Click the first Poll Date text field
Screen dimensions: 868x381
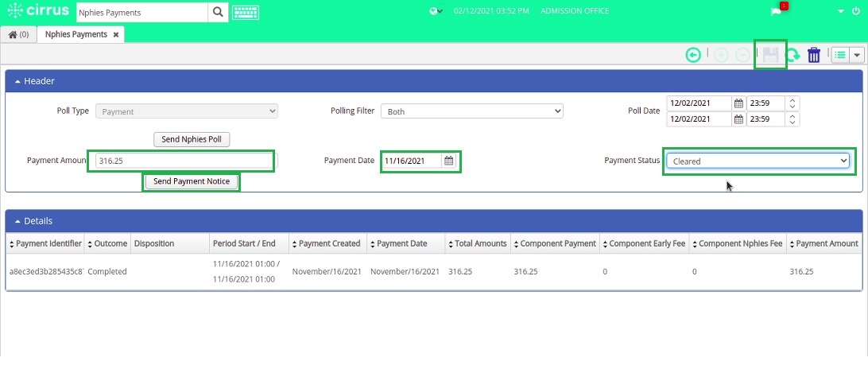click(x=699, y=103)
